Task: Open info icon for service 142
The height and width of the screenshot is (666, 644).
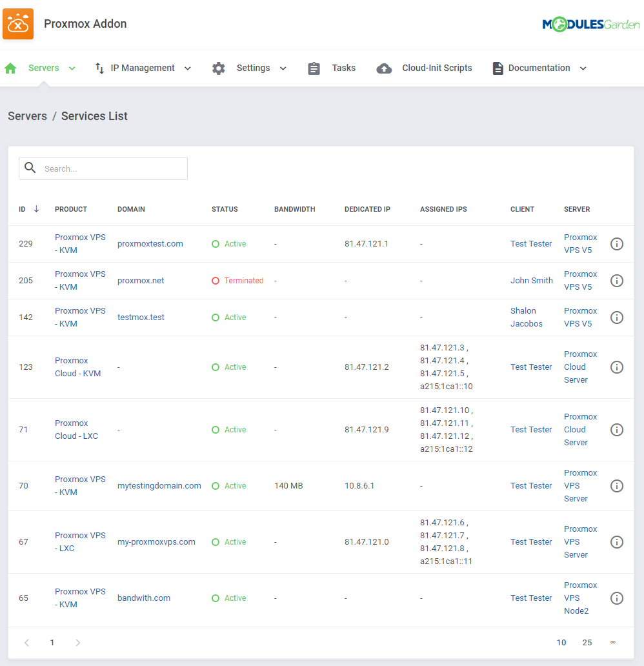Action: pyautogui.click(x=617, y=318)
